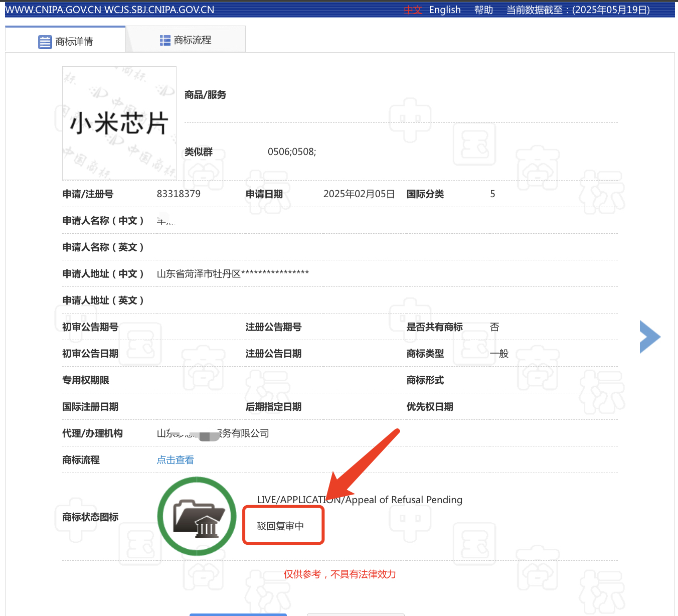The width and height of the screenshot is (678, 616).
Task: Switch language to English
Action: pos(445,10)
